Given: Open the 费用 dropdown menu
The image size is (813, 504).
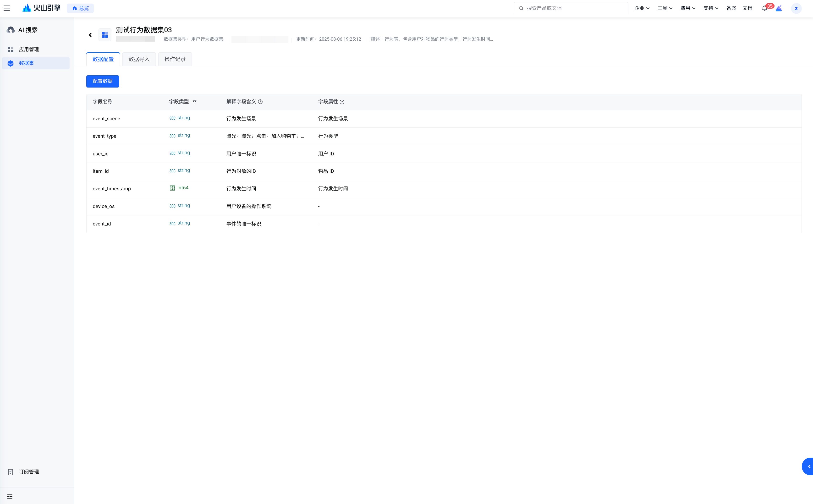Looking at the screenshot, I should tap(688, 8).
